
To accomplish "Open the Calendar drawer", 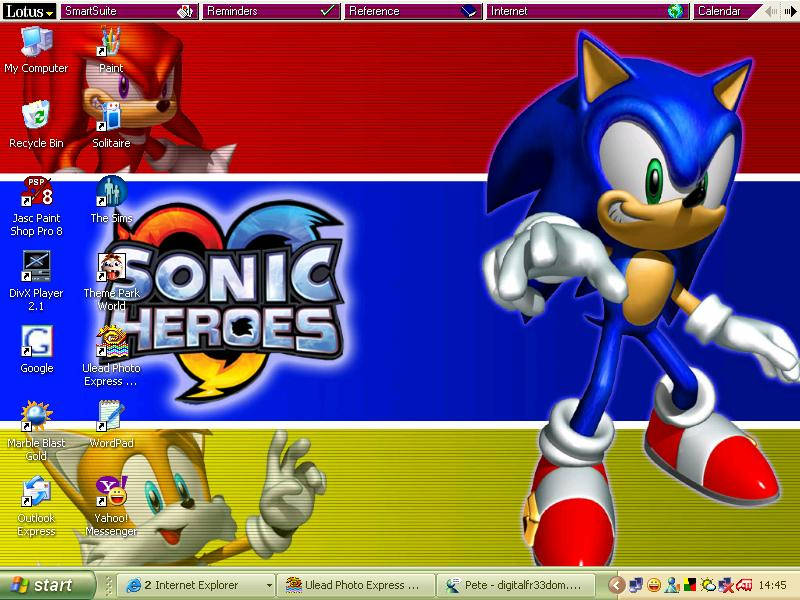I will pyautogui.click(x=726, y=11).
